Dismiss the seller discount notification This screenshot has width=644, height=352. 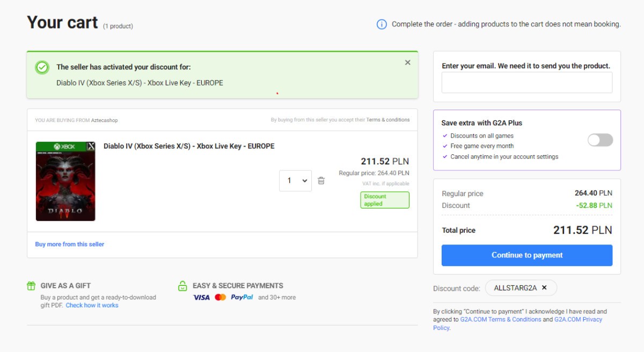pyautogui.click(x=408, y=62)
